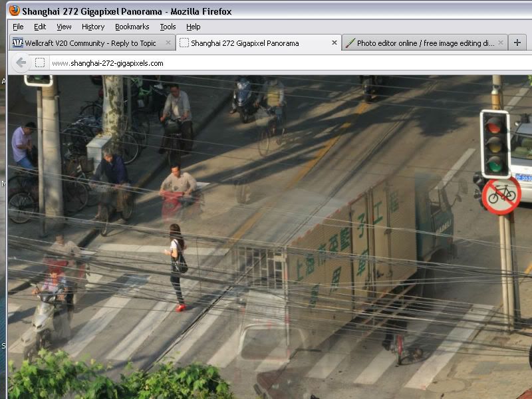Screen dimensions: 532x399
Task: Click the Wellcraft tab favicon
Action: click(17, 43)
